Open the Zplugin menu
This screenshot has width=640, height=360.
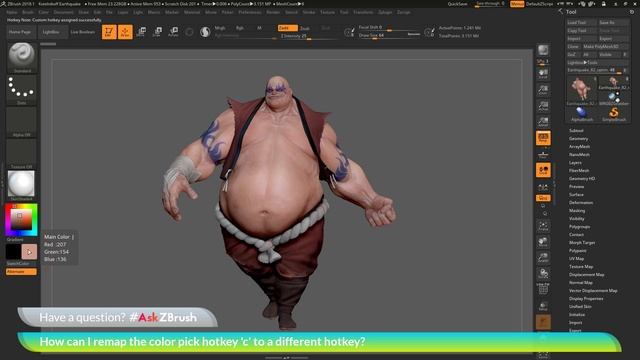point(385,12)
